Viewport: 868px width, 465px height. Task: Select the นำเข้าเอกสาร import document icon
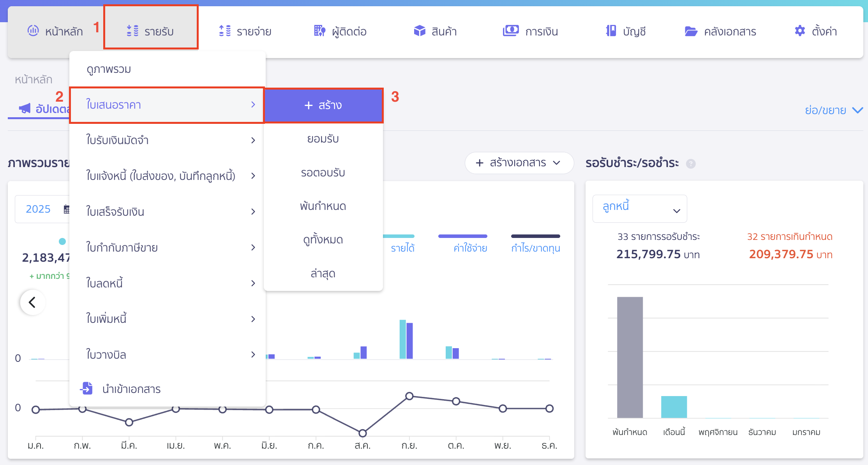tap(87, 388)
